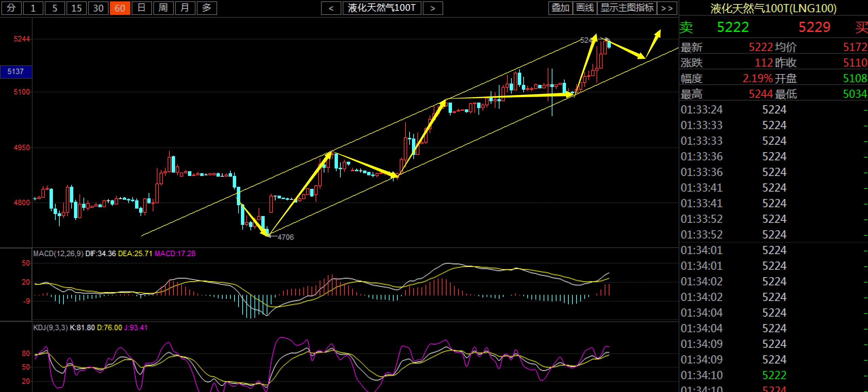Image resolution: width=868 pixels, height=392 pixels.
Task: Select the 15-minute period tab
Action: (76, 8)
